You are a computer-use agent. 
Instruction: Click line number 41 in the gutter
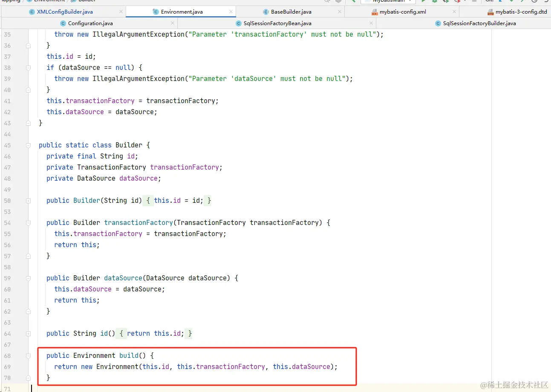(x=7, y=101)
